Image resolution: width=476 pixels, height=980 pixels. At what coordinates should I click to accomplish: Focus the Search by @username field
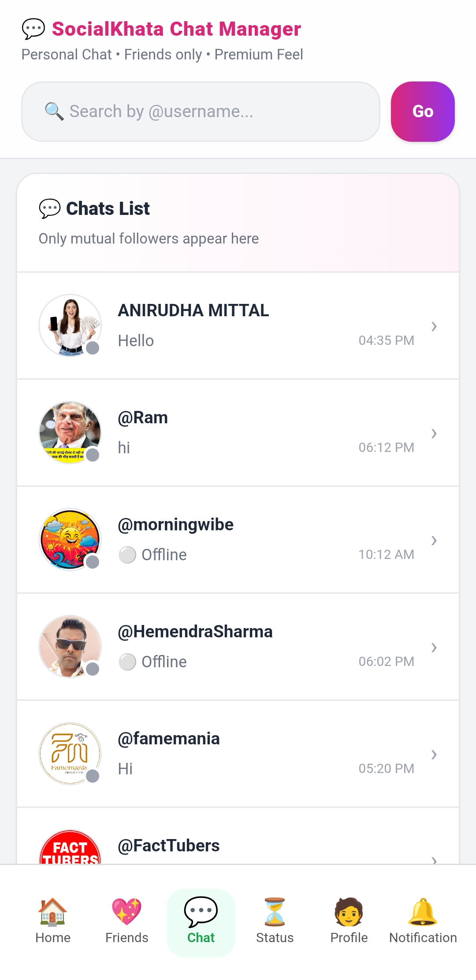click(x=220, y=111)
